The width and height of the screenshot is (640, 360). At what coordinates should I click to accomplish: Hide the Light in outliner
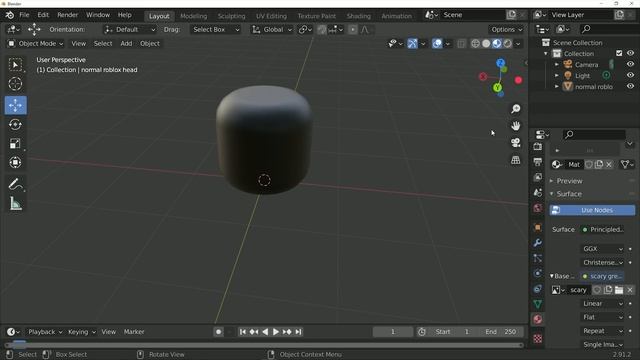pyautogui.click(x=630, y=75)
